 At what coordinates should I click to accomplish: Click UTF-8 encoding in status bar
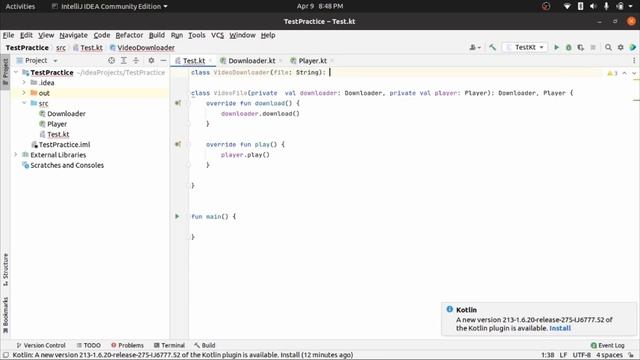click(582, 355)
